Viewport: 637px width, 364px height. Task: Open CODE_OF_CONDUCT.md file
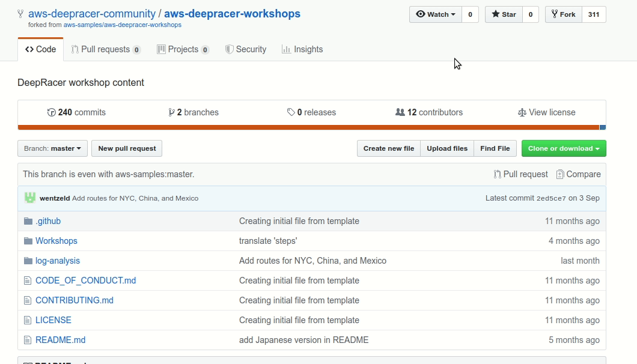pyautogui.click(x=86, y=281)
